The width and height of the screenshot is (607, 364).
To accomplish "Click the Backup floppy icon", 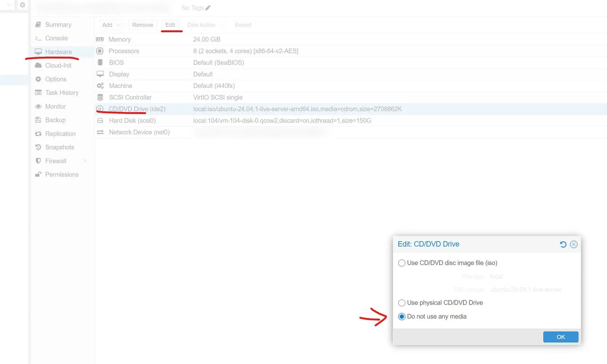I will pyautogui.click(x=38, y=120).
